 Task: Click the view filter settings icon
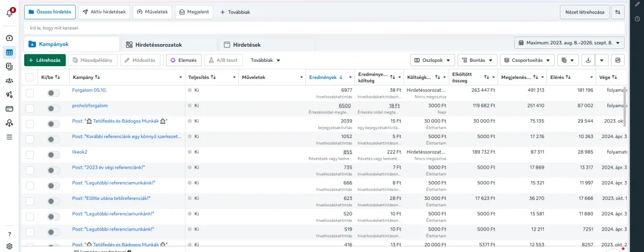618,12
